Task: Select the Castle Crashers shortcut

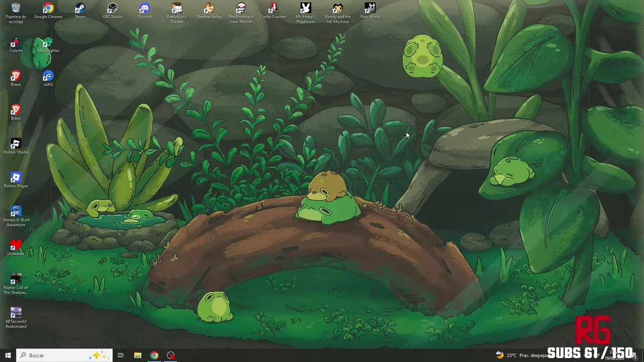Action: tap(273, 11)
